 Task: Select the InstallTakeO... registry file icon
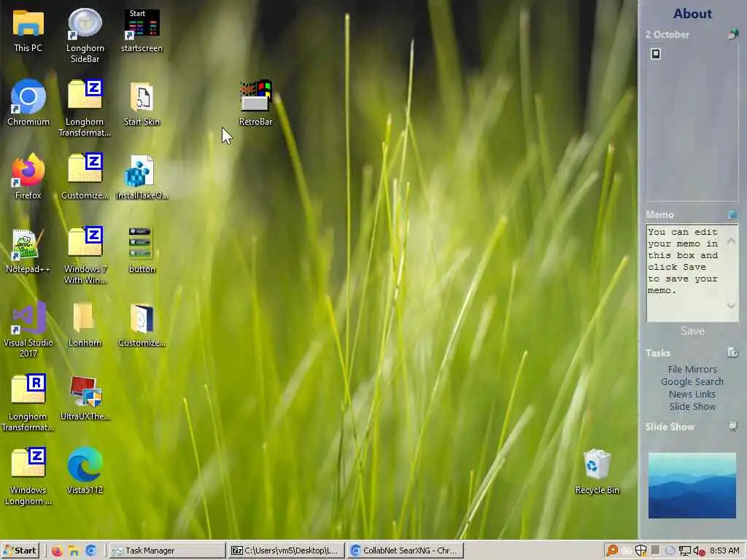click(142, 176)
